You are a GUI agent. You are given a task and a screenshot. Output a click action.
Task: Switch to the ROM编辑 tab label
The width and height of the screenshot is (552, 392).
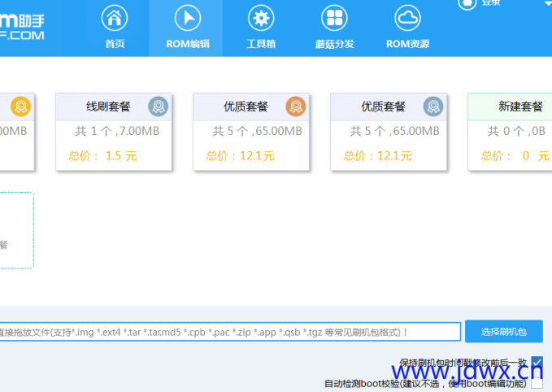coord(188,44)
